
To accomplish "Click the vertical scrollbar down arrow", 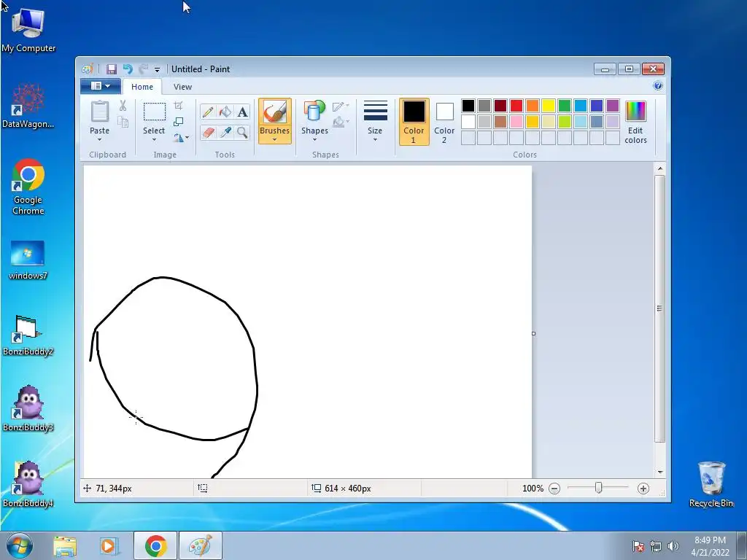I will (x=659, y=472).
